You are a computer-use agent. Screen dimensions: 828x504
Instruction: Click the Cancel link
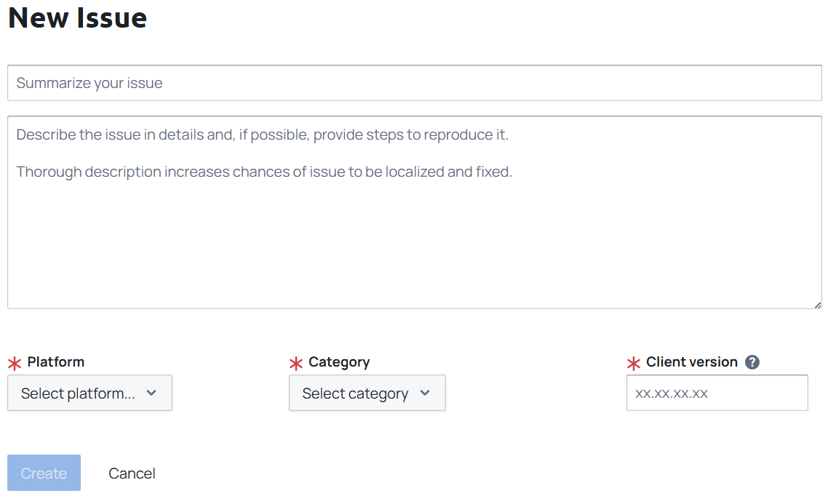point(132,473)
